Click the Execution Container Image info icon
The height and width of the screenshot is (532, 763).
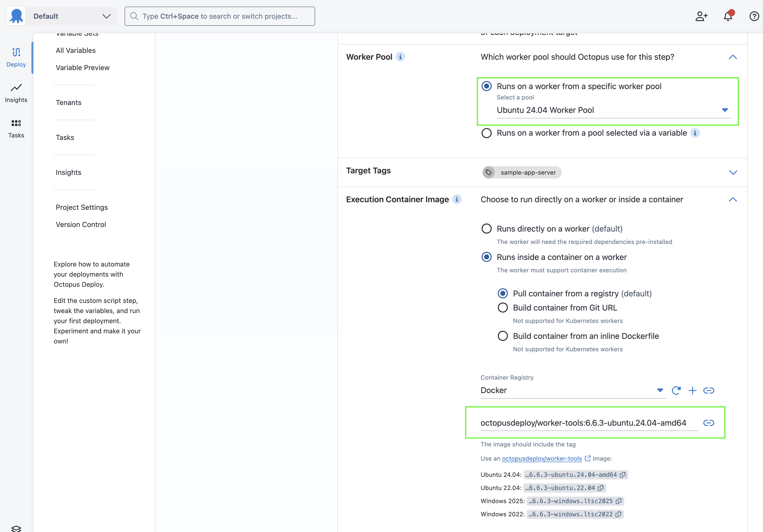tap(457, 199)
